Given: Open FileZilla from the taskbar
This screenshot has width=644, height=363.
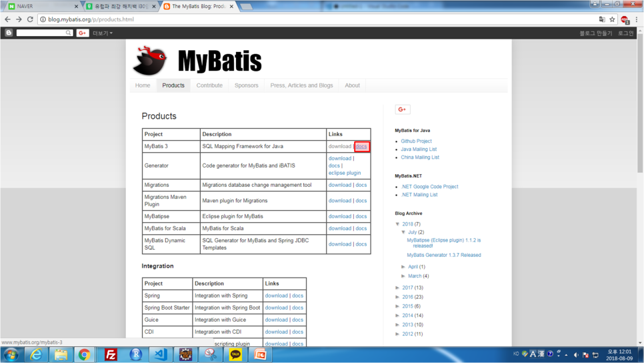Looking at the screenshot, I should tap(111, 355).
